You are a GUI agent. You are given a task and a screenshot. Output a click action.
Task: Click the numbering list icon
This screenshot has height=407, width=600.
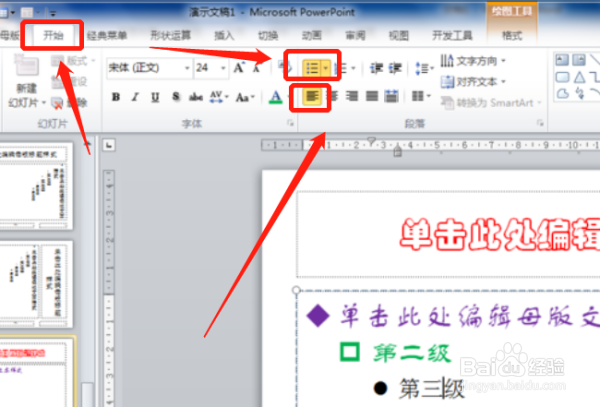click(x=342, y=68)
